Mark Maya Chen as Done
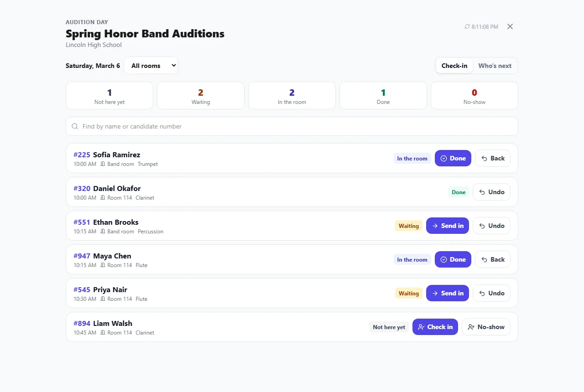 point(453,259)
